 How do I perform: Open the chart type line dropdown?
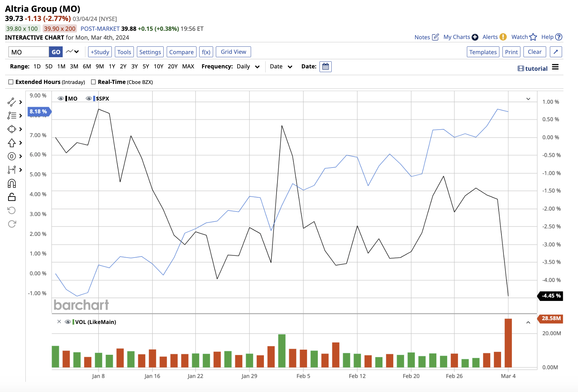click(x=73, y=52)
